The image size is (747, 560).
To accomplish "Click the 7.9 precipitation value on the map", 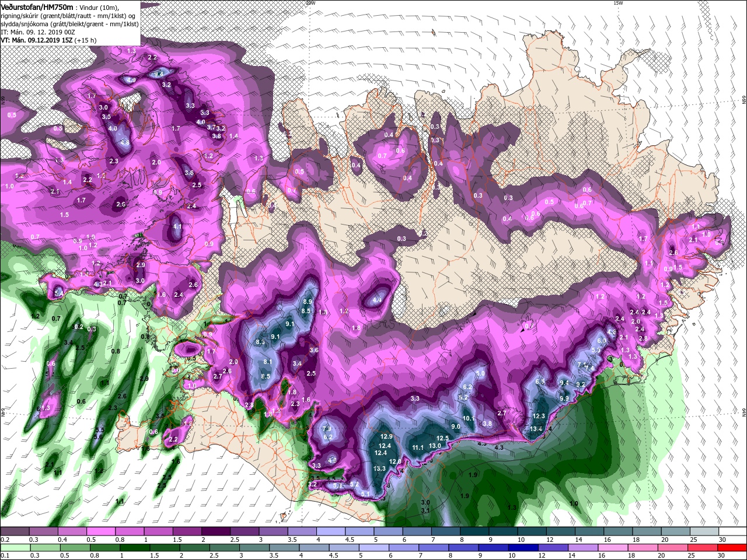I will click(x=327, y=429).
